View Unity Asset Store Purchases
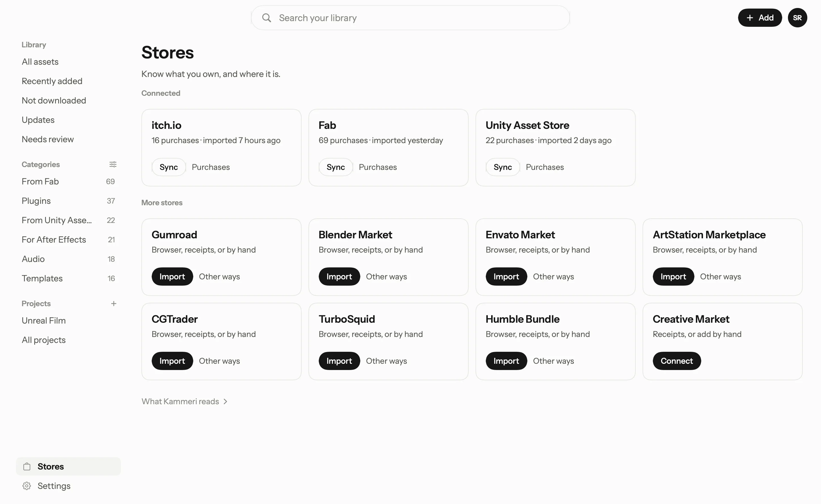The height and width of the screenshot is (504, 821). (x=545, y=167)
